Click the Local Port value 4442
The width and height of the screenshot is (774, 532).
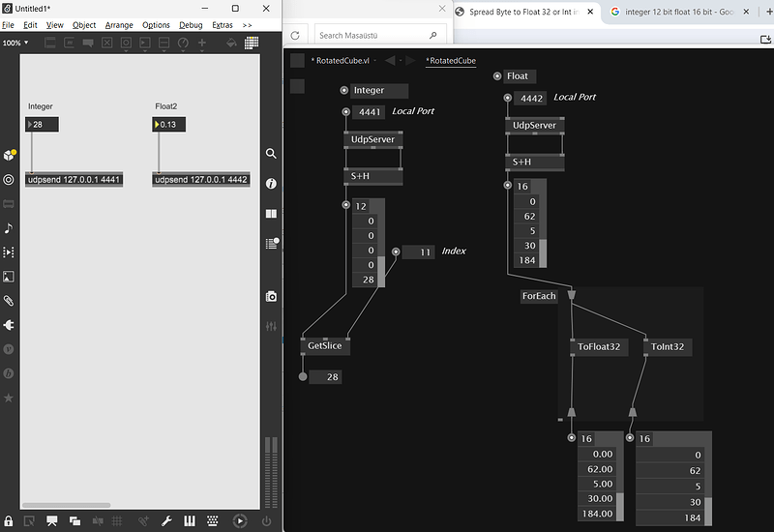pos(531,99)
